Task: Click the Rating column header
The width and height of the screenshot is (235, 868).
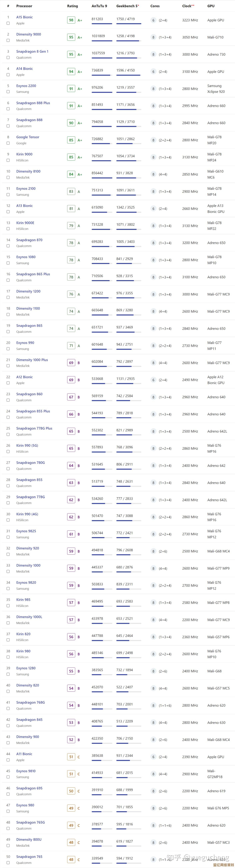Action: pos(72,6)
